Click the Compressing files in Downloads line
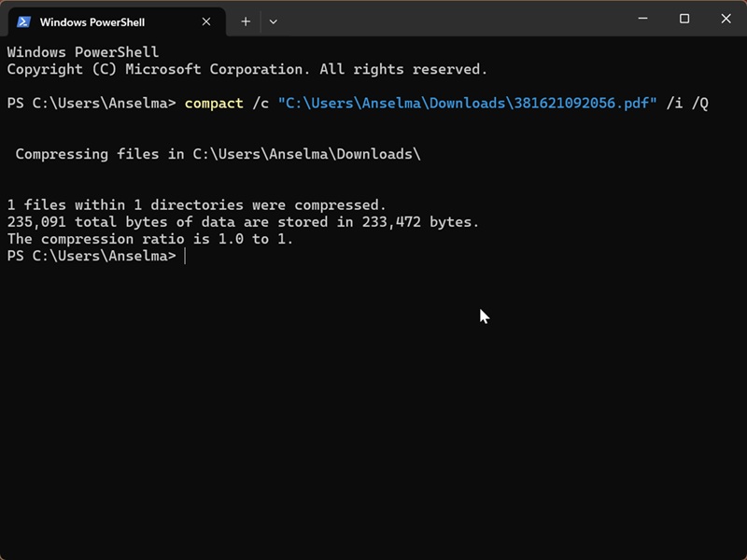747x560 pixels. [x=218, y=154]
